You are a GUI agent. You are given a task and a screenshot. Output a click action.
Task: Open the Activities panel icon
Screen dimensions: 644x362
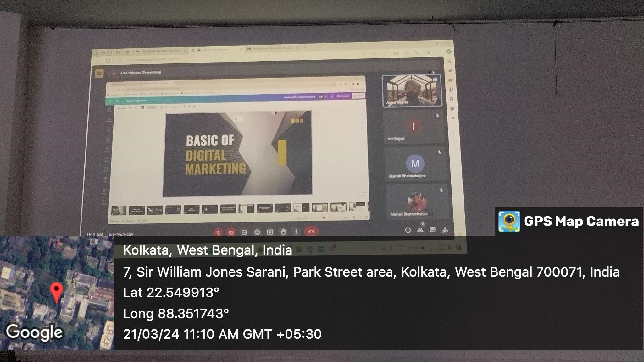pos(445,230)
